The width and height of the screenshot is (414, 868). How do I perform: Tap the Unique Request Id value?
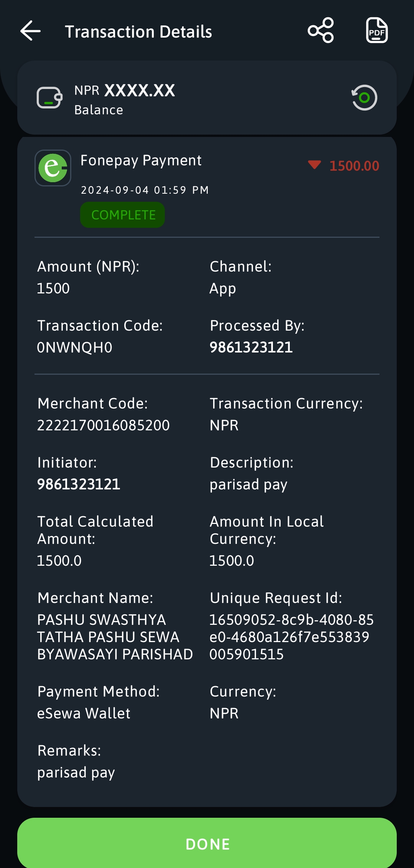pyautogui.click(x=291, y=637)
